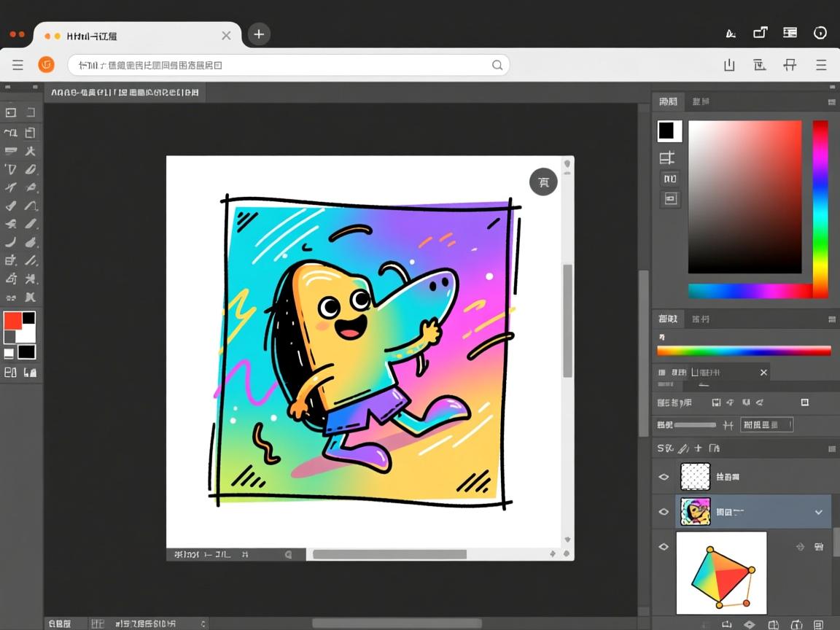Toggle visibility of the selected cartoon character layer

pos(664,512)
